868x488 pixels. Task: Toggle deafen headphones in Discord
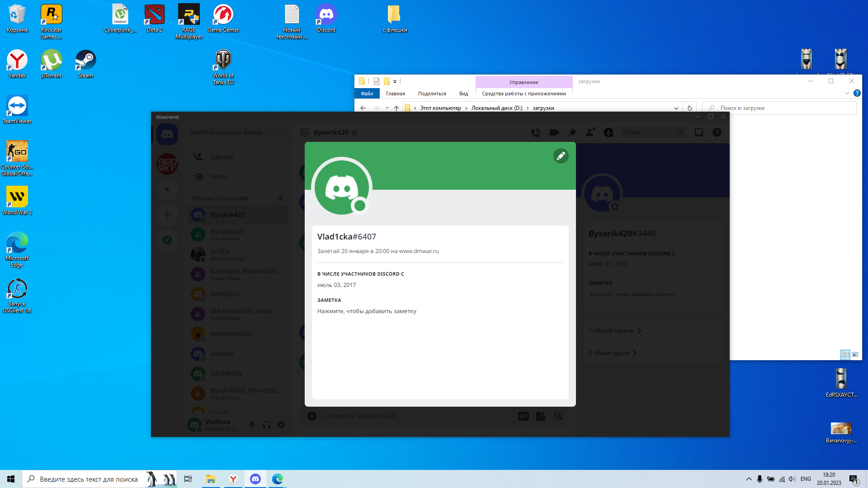coord(267,425)
